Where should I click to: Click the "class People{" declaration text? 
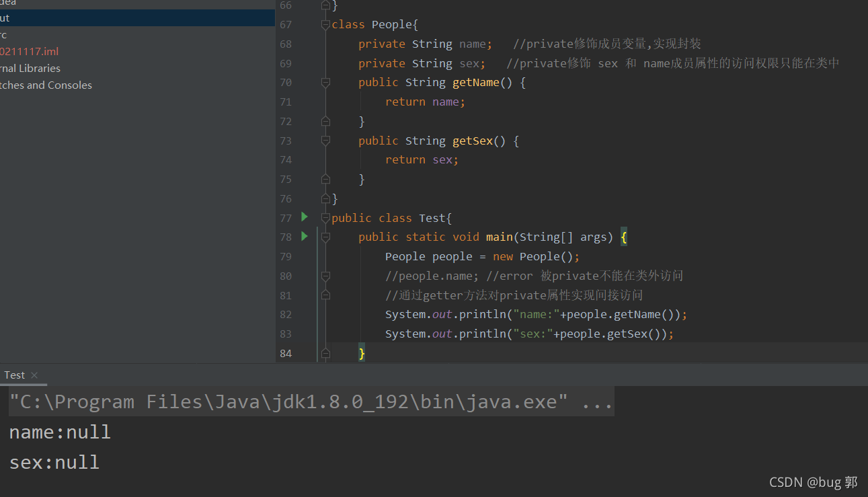pyautogui.click(x=375, y=24)
